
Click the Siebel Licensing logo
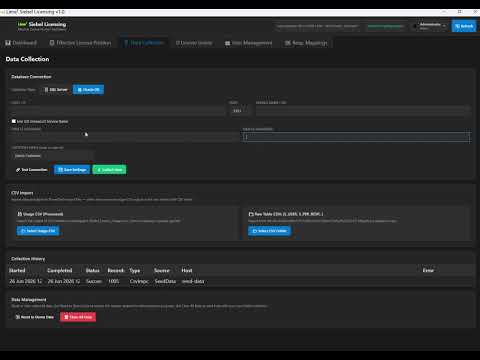coord(42,26)
